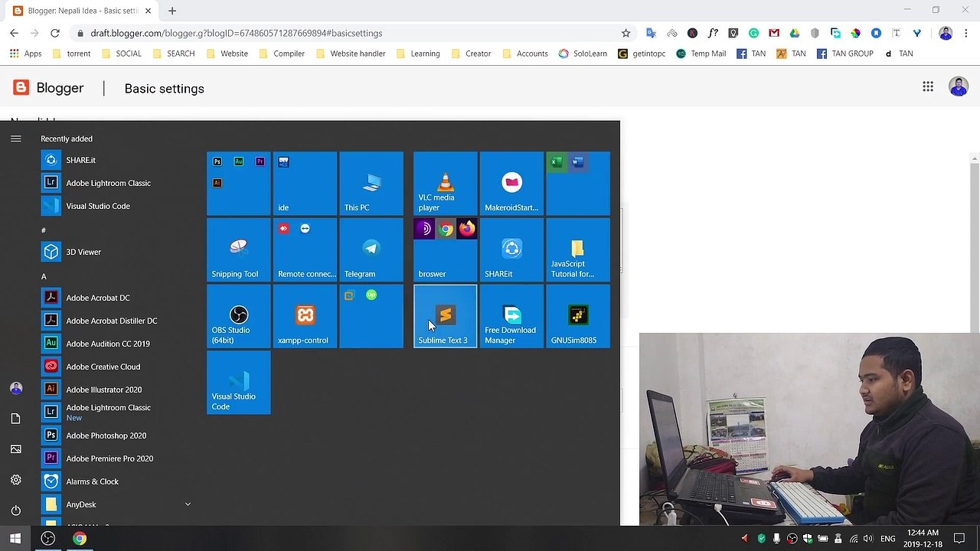
Task: Open the Power options in Start
Action: click(15, 510)
